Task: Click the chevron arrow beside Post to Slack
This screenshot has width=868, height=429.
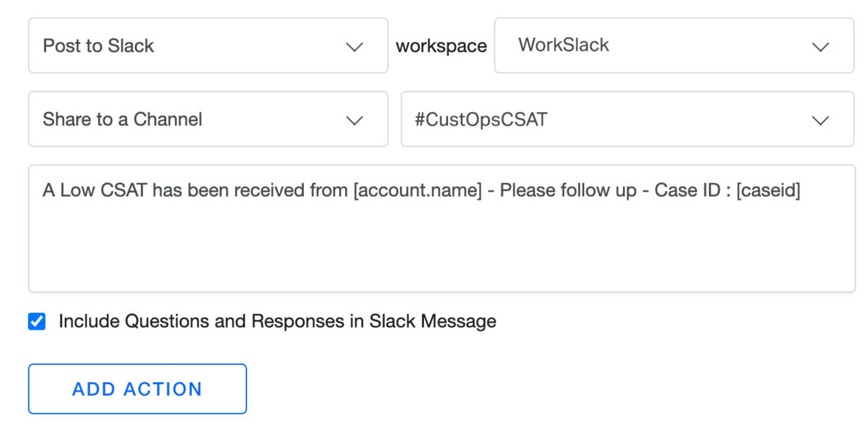Action: (354, 47)
